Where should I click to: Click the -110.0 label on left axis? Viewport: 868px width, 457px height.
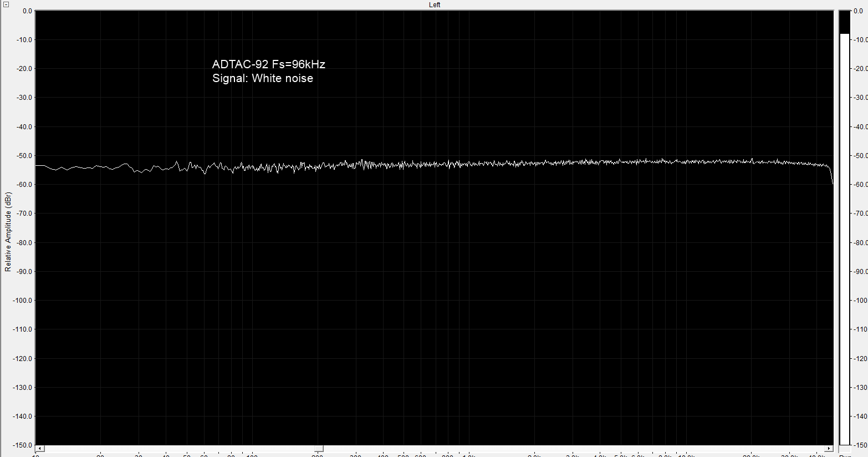[23, 329]
